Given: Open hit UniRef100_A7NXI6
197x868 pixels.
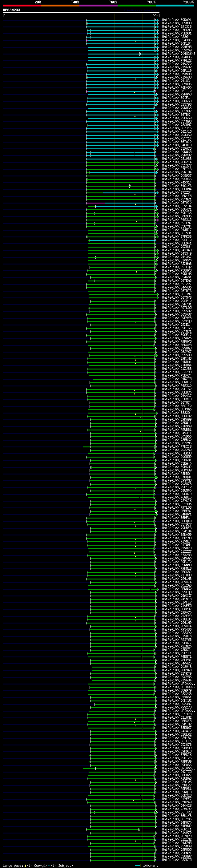Looking at the screenshot, I should pos(177,447).
